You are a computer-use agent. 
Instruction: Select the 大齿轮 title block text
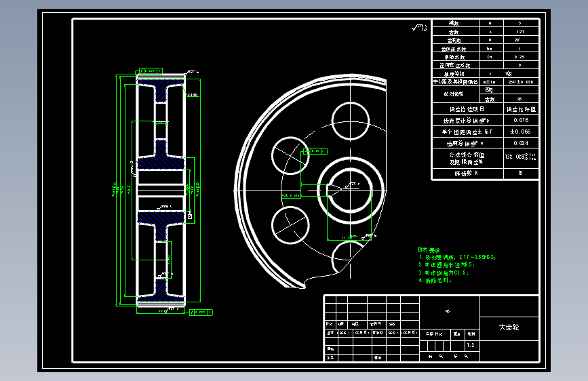pyautogui.click(x=509, y=327)
